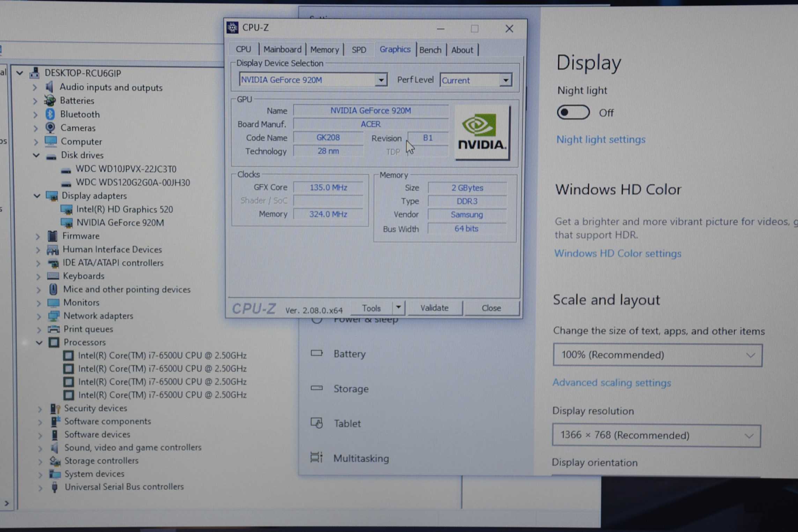This screenshot has width=798, height=532.
Task: Switch to the Bench tab
Action: click(x=430, y=50)
